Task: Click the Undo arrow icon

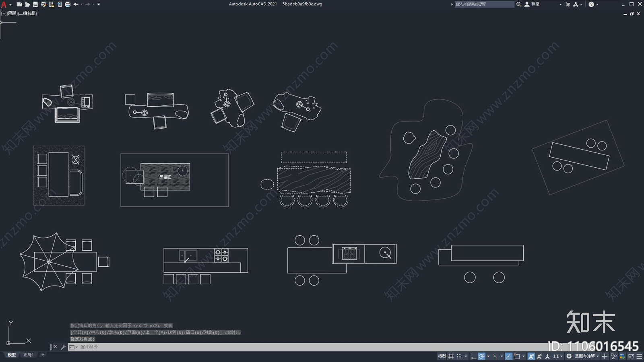Action: tap(76, 4)
